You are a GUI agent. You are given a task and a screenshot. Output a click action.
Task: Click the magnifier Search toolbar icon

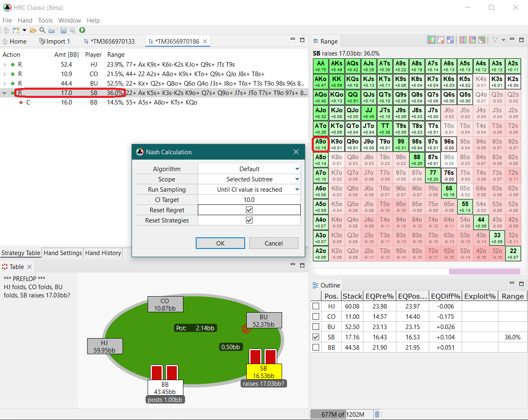[42, 30]
